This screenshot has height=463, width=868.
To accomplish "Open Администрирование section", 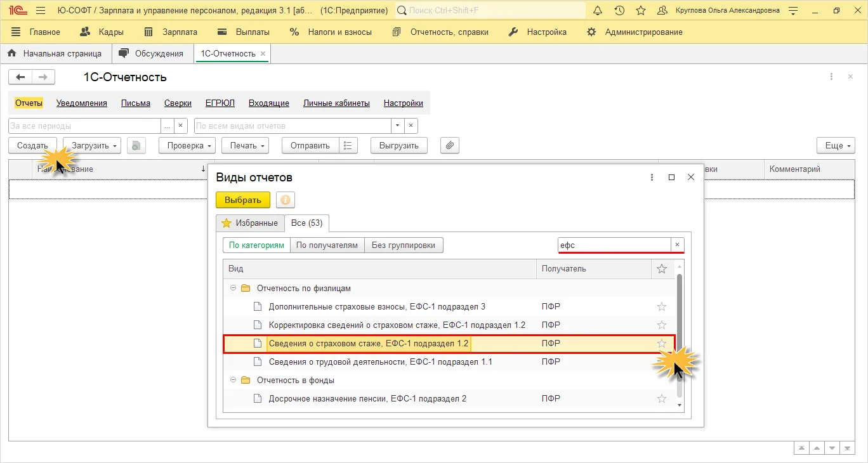I will click(635, 32).
